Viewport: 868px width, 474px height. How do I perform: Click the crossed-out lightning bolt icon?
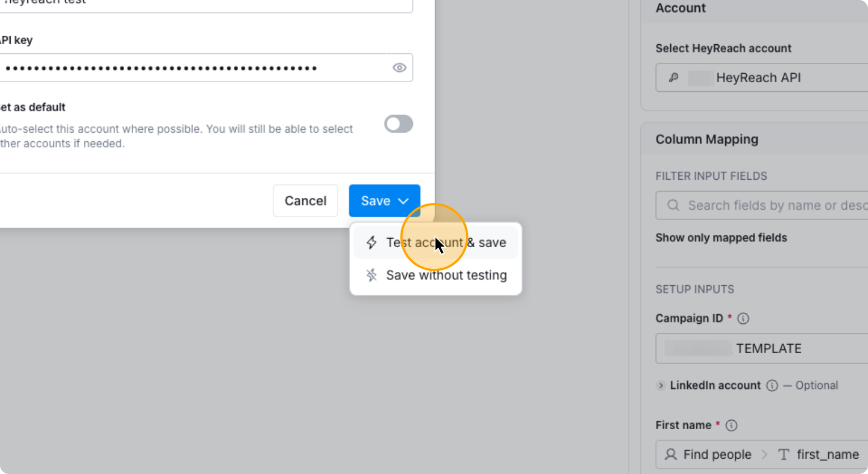click(x=372, y=275)
